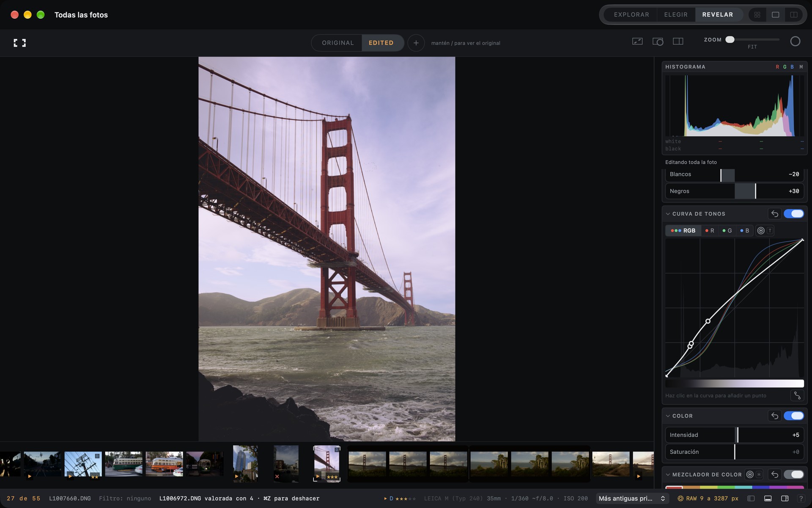Show the ORIGINAL photo version
Screen dimensions: 812x508
pos(337,43)
